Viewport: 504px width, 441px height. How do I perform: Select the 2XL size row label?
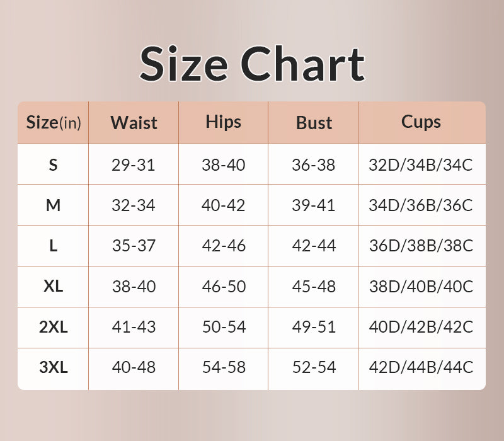pyautogui.click(x=54, y=327)
